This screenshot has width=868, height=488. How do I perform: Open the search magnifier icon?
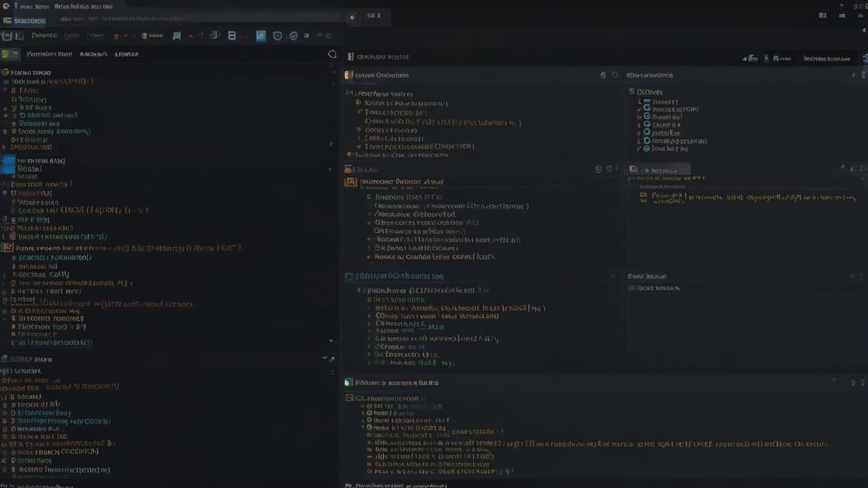click(332, 54)
